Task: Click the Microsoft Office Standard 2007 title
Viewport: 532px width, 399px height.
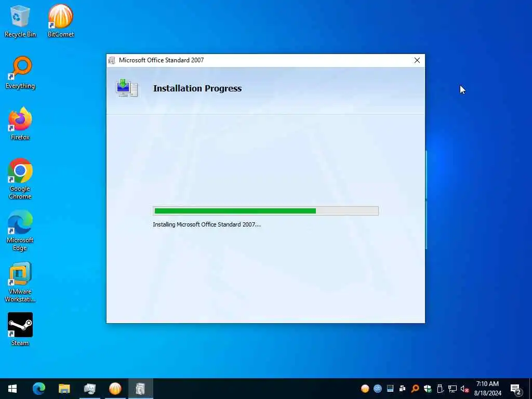Action: [161, 60]
